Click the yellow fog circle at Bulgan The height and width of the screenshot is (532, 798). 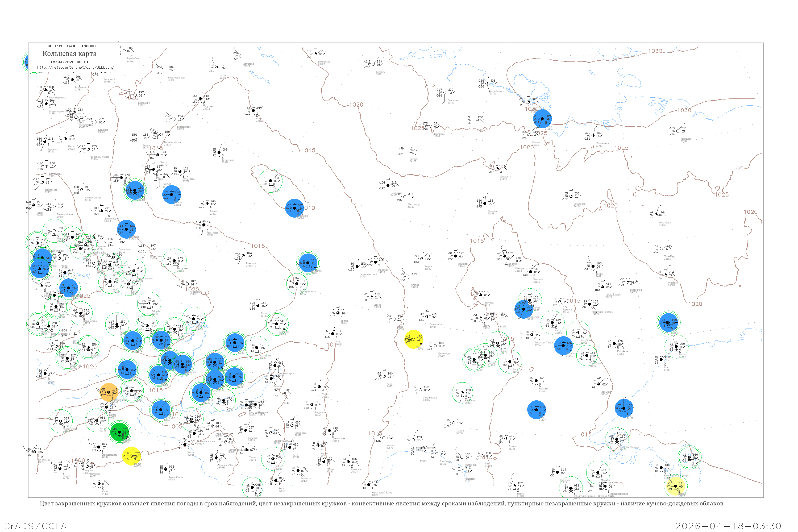[131, 456]
